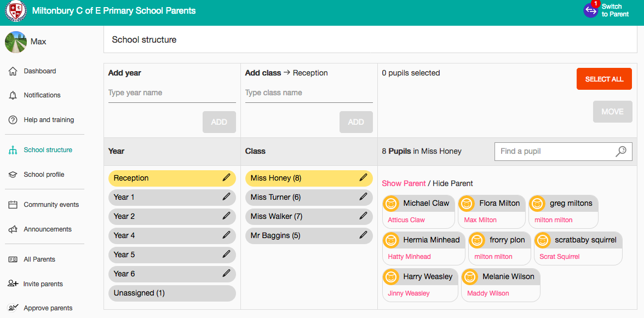The image size is (644, 318).
Task: Open the Unassigned (1) year group
Action: pos(172,293)
